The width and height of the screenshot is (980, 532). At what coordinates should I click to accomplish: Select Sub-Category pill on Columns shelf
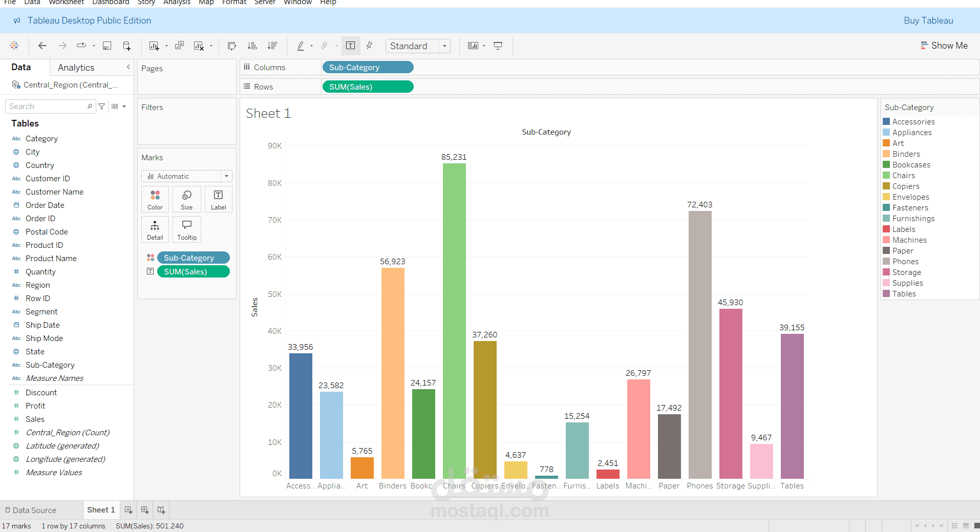point(368,67)
